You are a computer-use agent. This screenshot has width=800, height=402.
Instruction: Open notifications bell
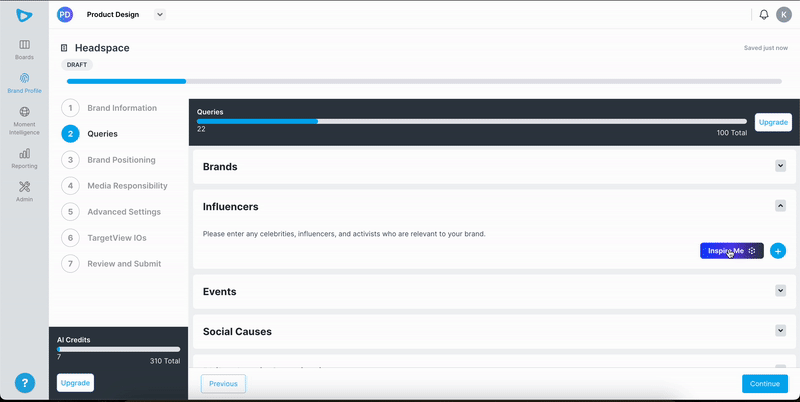764,14
